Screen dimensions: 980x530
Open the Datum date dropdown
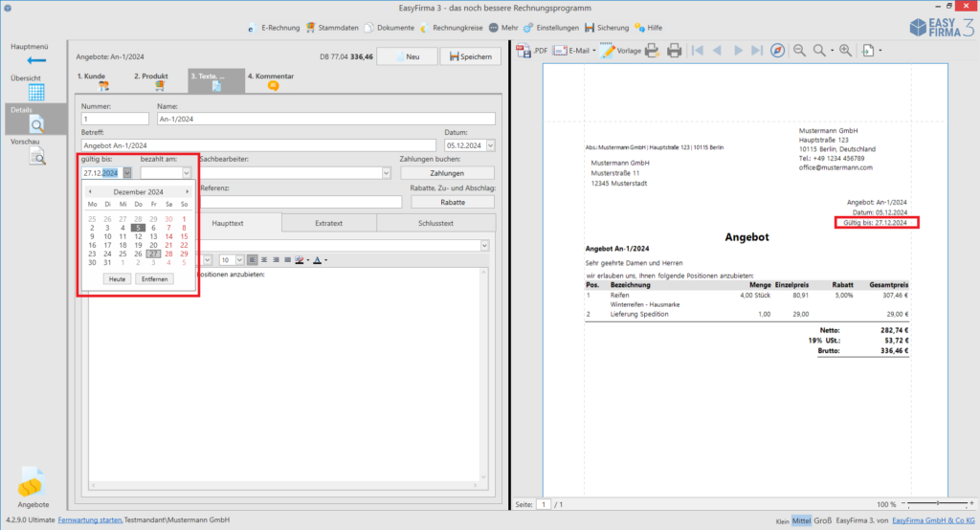(x=491, y=145)
